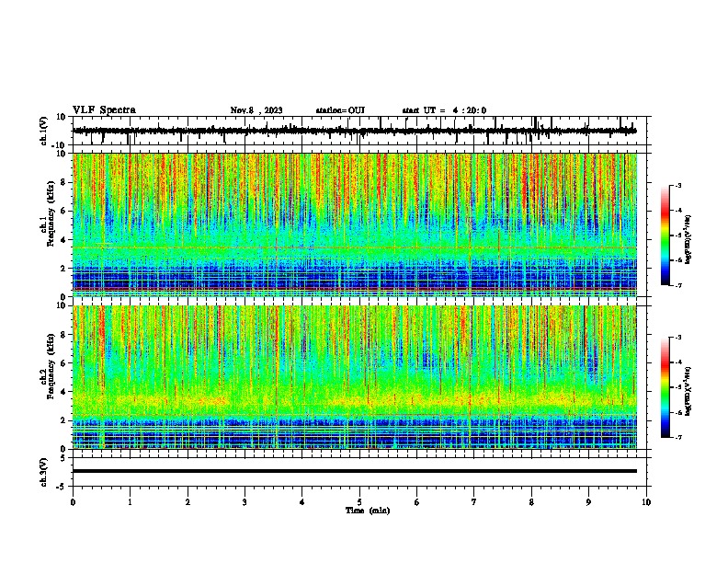Screen dimensions: 728x563
Task: Click the time axis tick label "1"
Action: (130, 502)
